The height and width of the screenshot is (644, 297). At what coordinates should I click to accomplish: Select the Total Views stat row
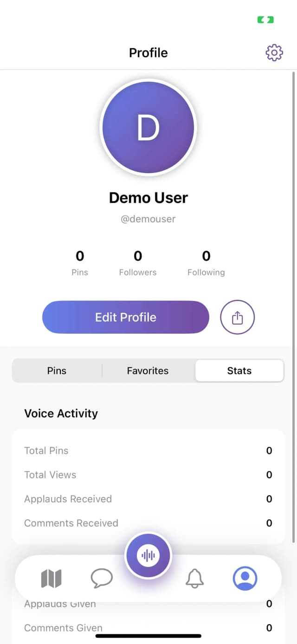[x=148, y=475]
